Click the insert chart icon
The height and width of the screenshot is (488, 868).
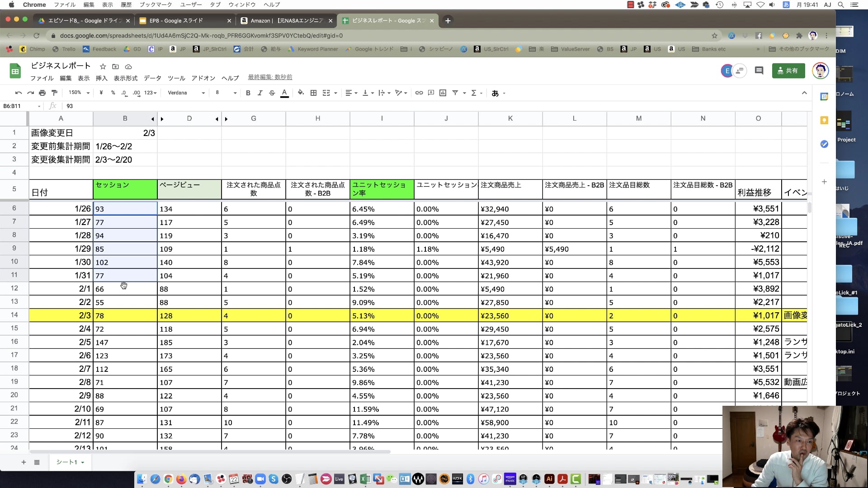[x=443, y=93]
